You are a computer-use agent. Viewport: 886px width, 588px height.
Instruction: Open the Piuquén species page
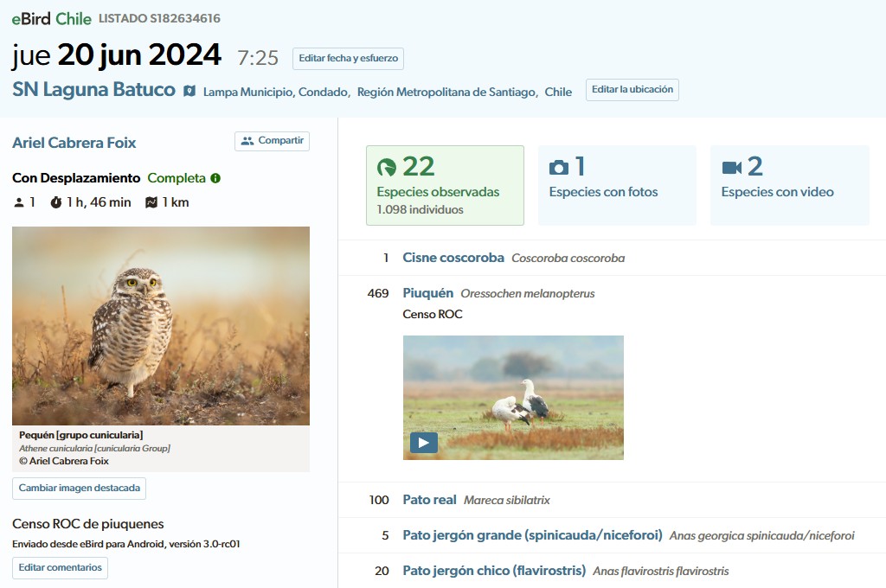pyautogui.click(x=427, y=293)
